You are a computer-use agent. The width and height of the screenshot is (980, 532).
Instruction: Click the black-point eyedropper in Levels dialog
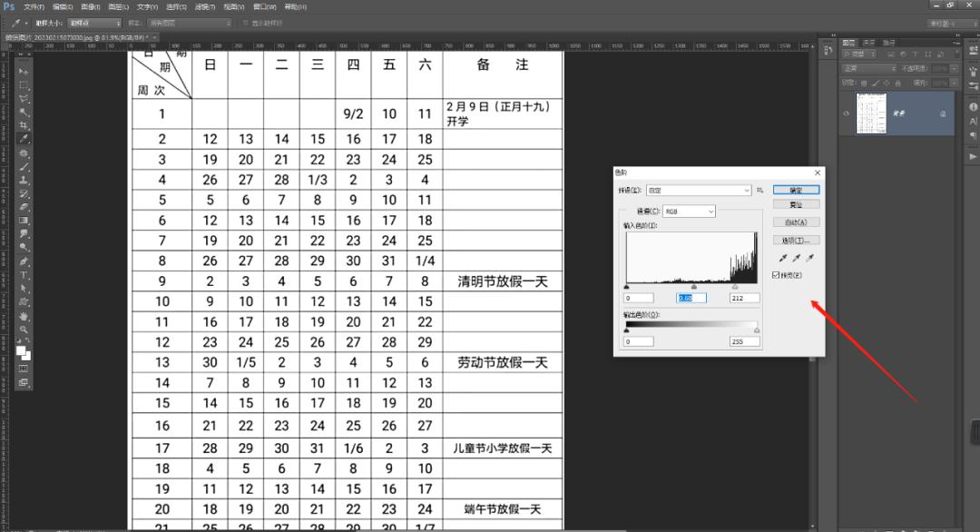tap(783, 258)
